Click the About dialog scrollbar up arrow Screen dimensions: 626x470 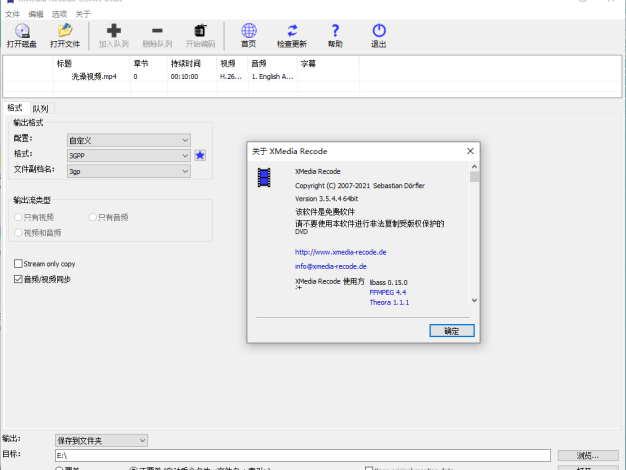click(474, 167)
